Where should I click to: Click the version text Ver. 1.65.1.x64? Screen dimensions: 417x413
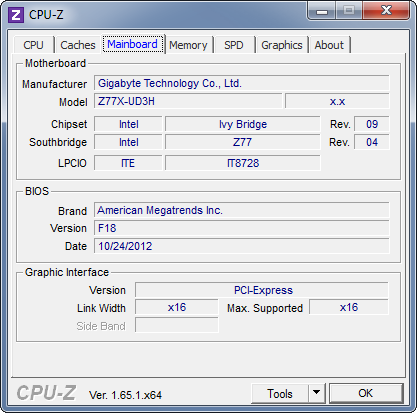[x=125, y=395]
